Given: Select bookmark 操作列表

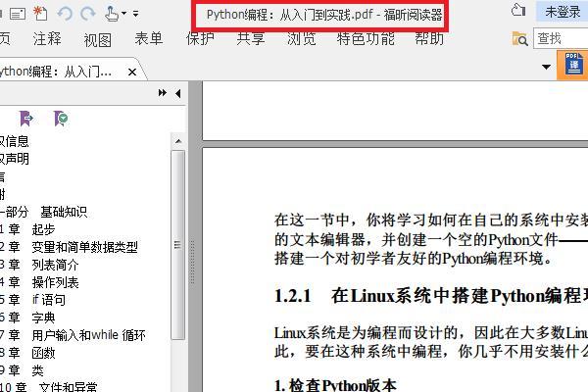Looking at the screenshot, I should tap(55, 282).
